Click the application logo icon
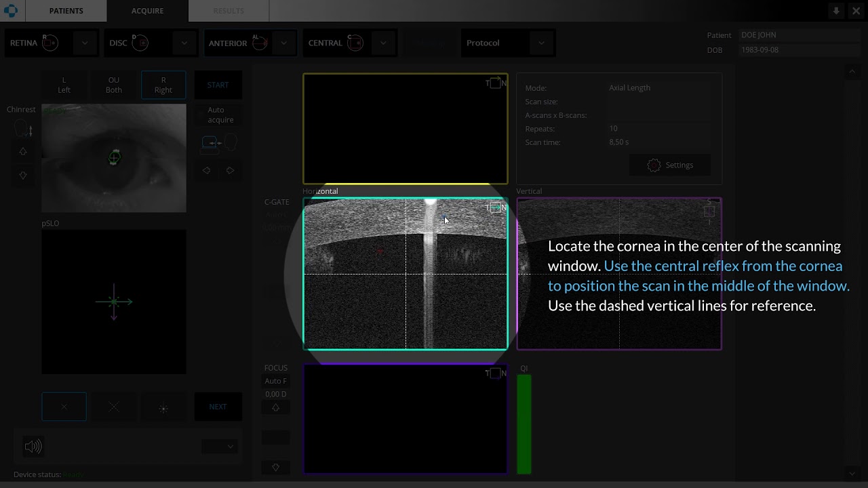Image resolution: width=868 pixels, height=488 pixels. (9, 10)
